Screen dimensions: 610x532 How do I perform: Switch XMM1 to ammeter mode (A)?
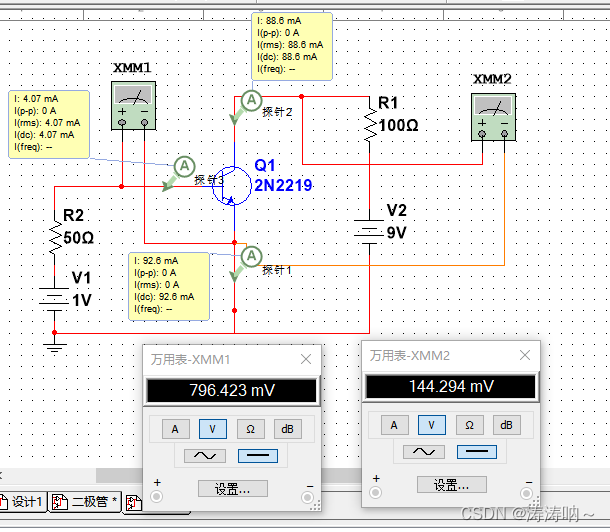174,429
